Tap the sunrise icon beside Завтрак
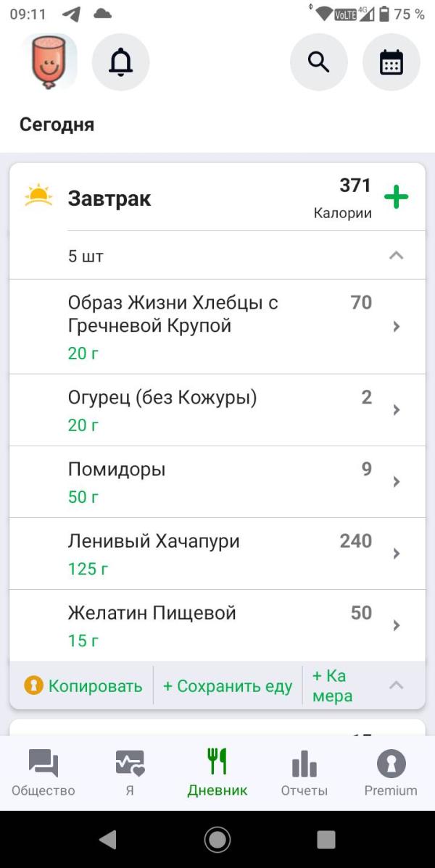The width and height of the screenshot is (435, 868). (x=38, y=196)
